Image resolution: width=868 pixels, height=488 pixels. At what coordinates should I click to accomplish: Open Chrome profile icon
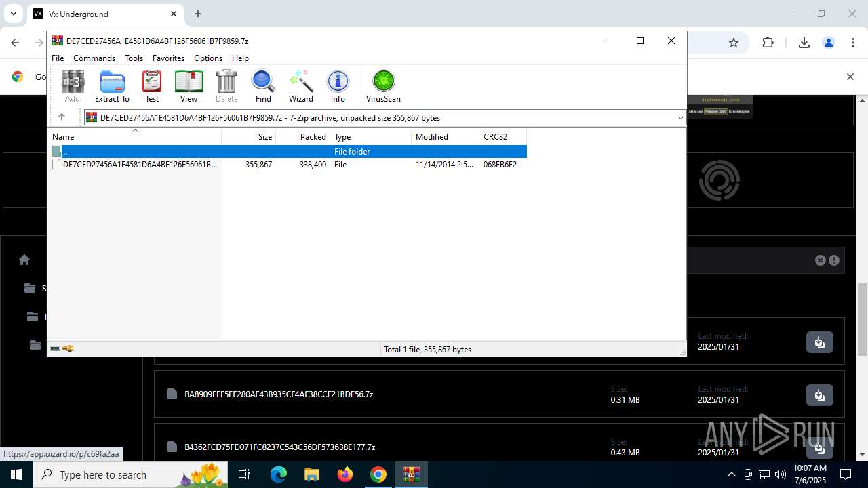(828, 43)
